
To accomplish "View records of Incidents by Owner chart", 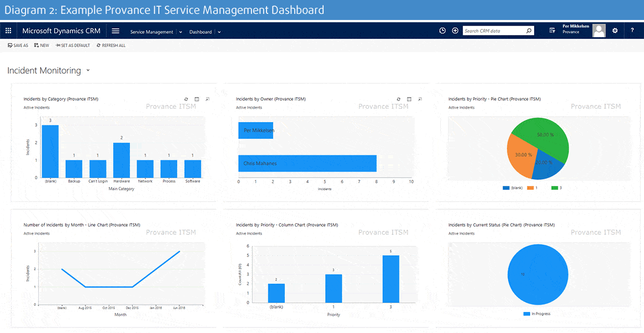I will click(x=409, y=99).
